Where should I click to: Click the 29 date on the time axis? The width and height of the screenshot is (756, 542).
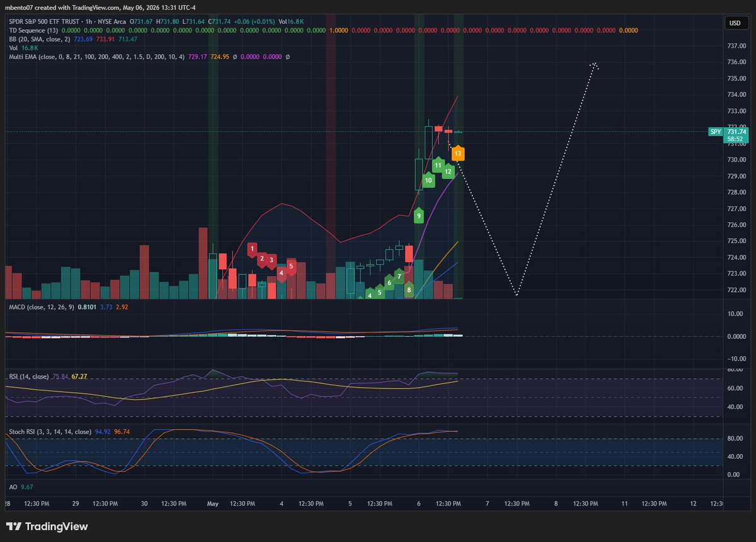[76, 504]
